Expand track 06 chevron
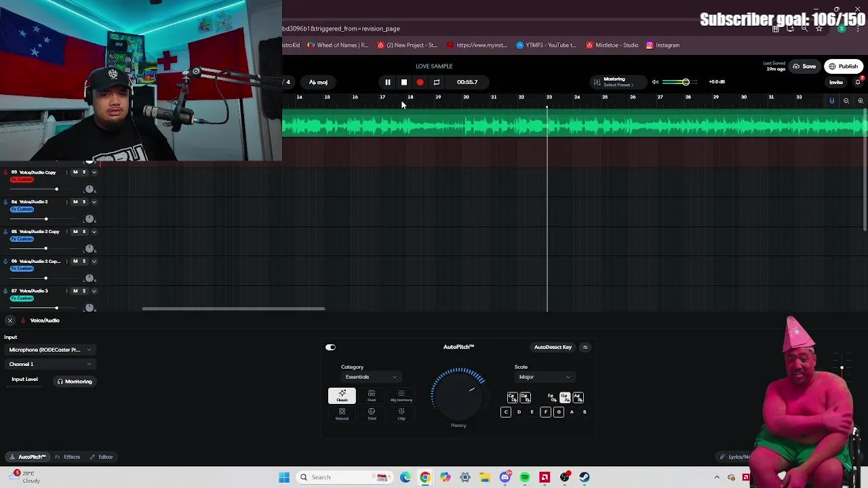 click(94, 261)
